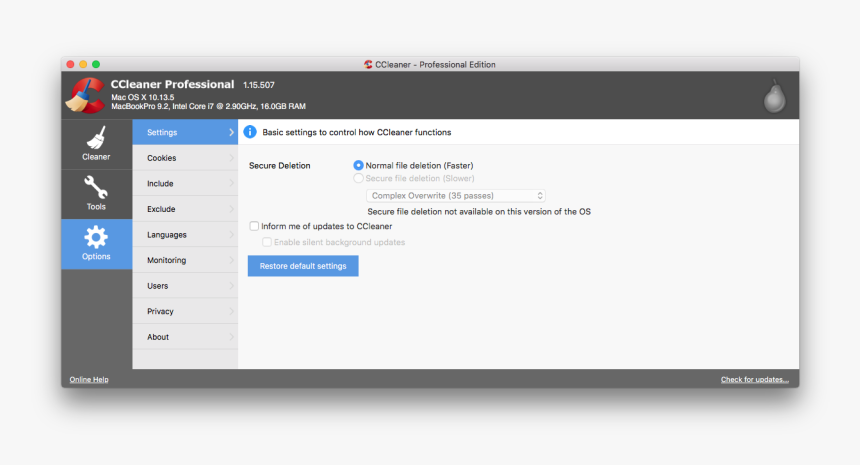Click the blue info icon beside Basic settings
Viewport: 860px width, 465px height.
pyautogui.click(x=250, y=132)
